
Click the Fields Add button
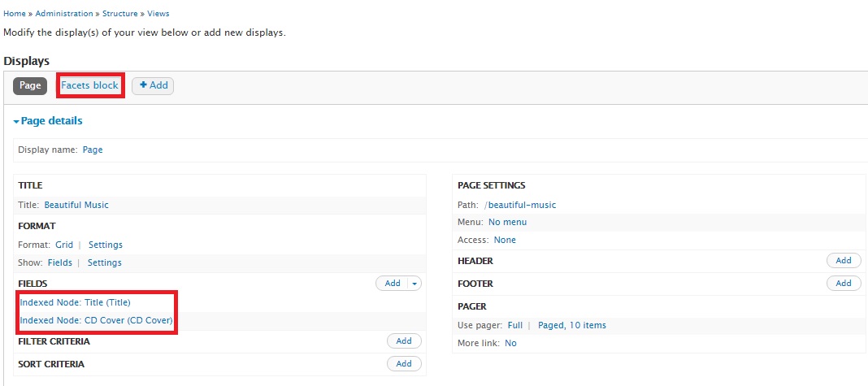click(x=393, y=283)
